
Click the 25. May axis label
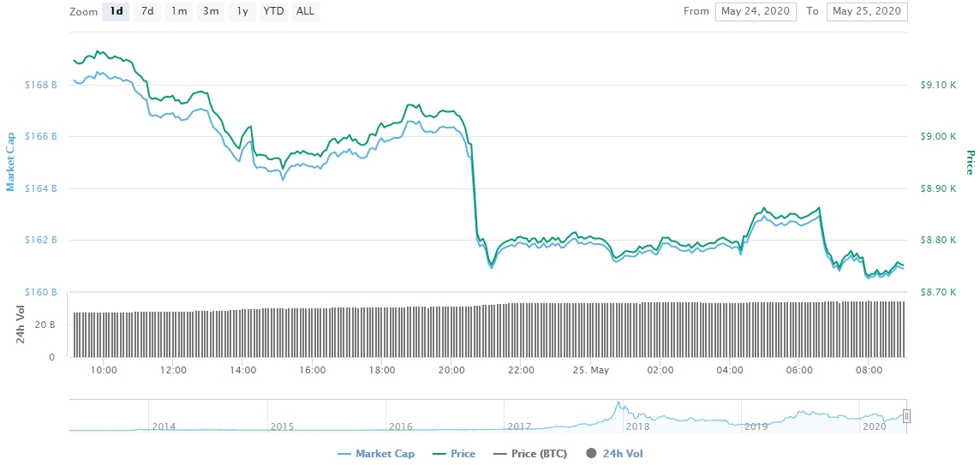(590, 369)
